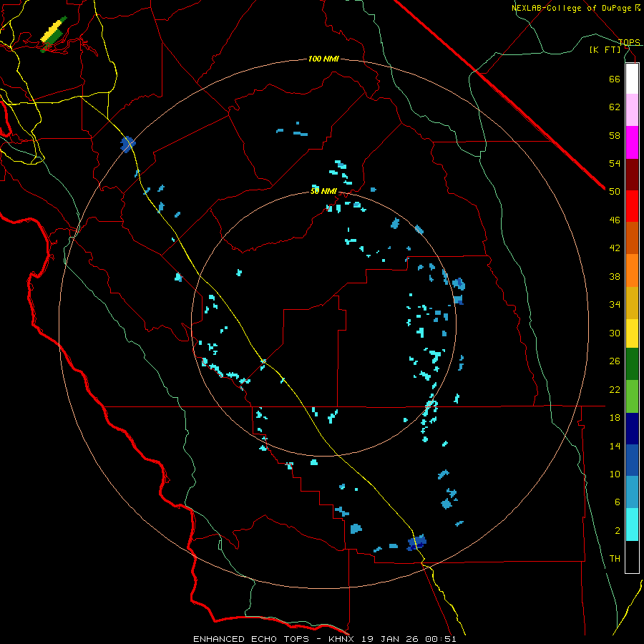Pick the dark orange legend swatch
The width and height of the screenshot is (644, 644).
[632, 238]
